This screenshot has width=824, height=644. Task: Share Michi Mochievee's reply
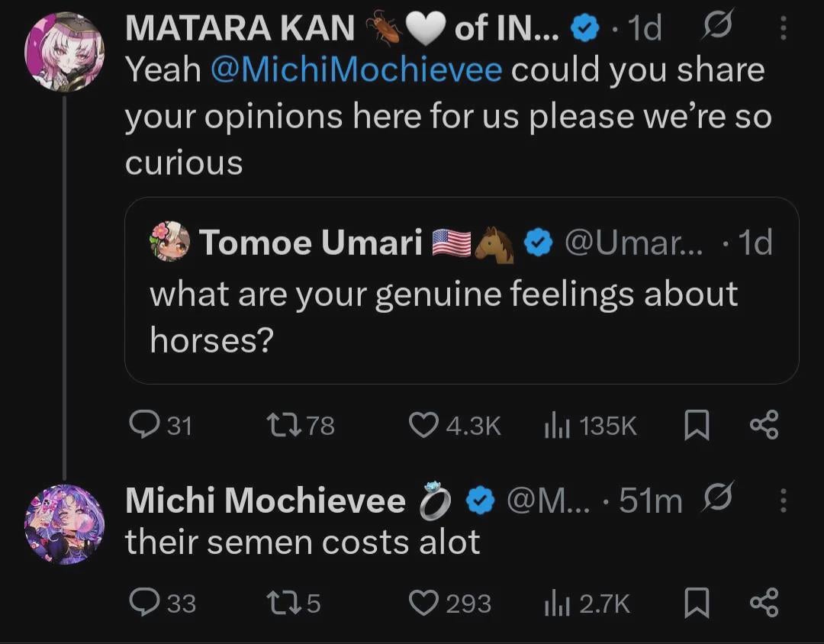tap(764, 604)
